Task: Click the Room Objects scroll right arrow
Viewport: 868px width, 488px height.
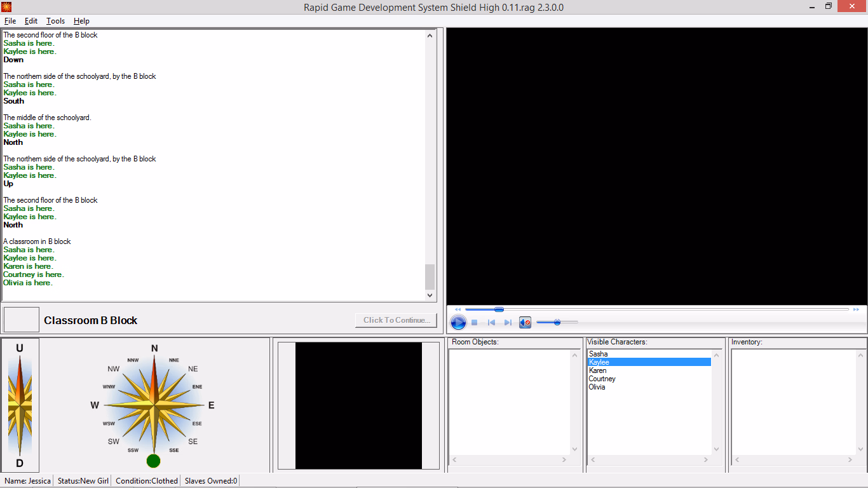Action: tap(564, 459)
